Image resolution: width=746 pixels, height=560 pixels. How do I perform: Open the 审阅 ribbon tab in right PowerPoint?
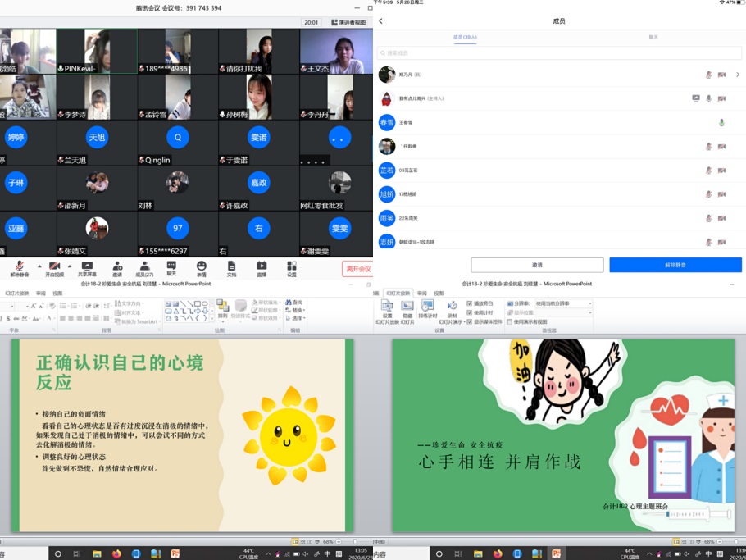(x=421, y=293)
